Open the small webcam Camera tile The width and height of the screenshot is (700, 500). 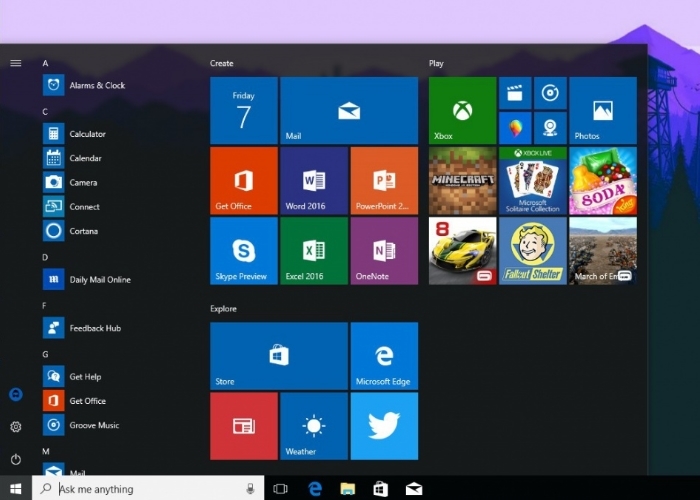550,128
